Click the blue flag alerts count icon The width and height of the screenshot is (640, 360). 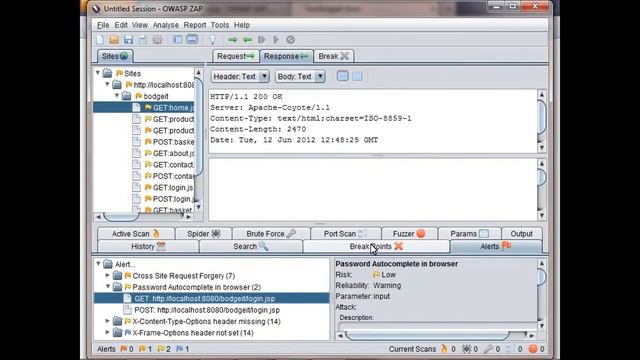[x=180, y=349]
